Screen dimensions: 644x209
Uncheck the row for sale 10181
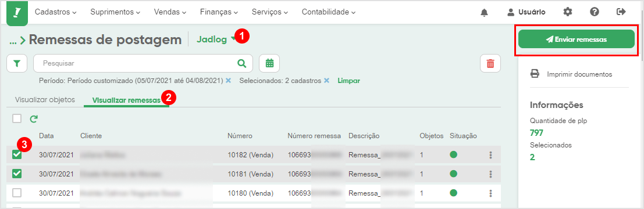pyautogui.click(x=17, y=174)
